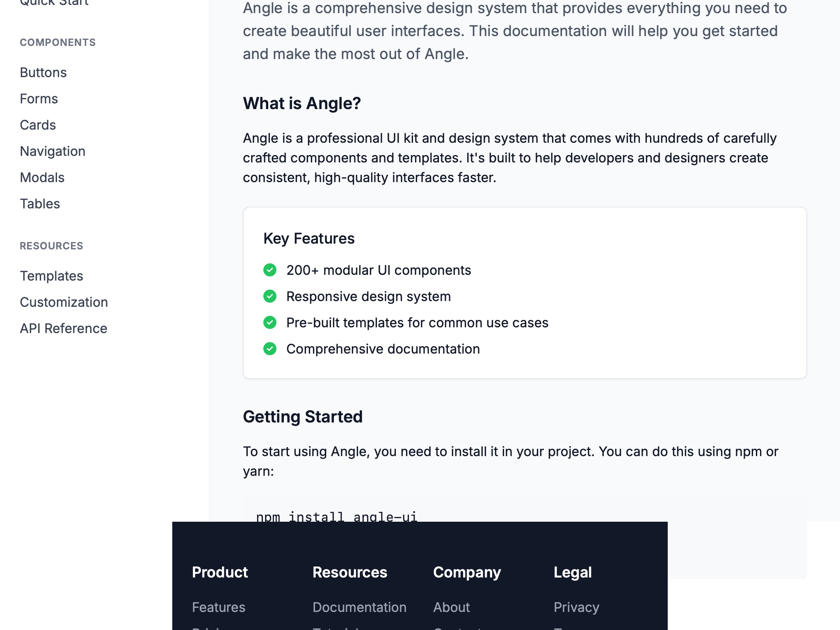Click the checkmark beside "Responsive design system"

pos(270,296)
